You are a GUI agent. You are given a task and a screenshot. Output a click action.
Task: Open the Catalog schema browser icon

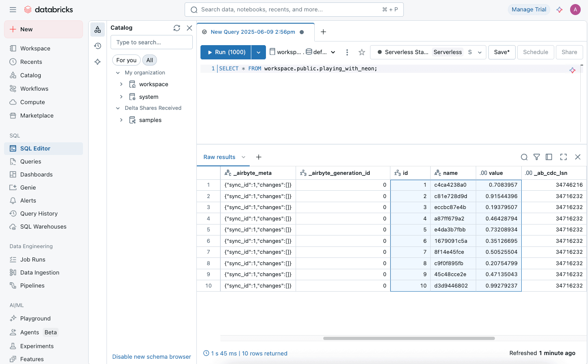tap(98, 29)
